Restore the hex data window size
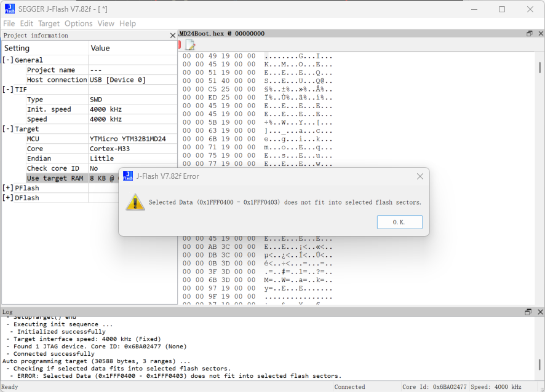This screenshot has width=545, height=392. tap(530, 33)
